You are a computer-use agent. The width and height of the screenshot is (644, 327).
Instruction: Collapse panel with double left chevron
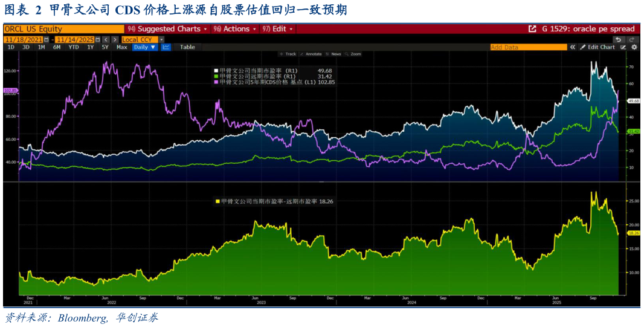pyautogui.click(x=573, y=47)
